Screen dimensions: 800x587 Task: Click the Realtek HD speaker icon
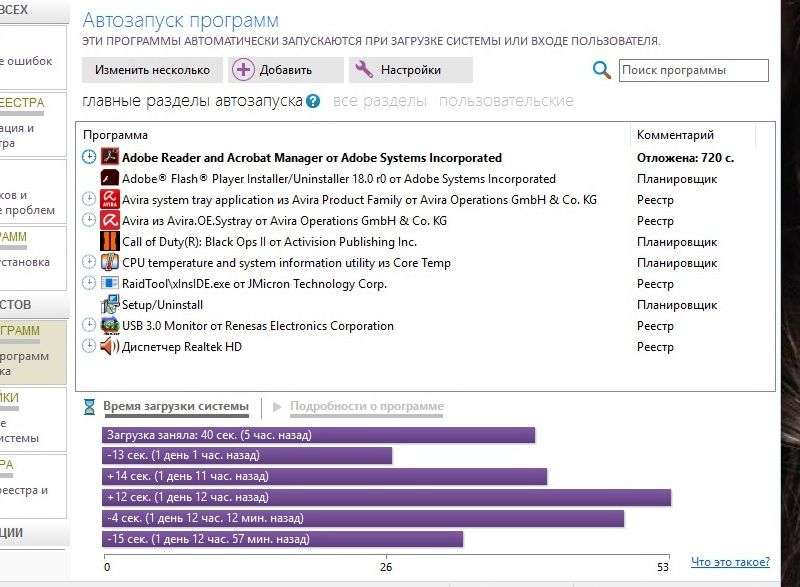[x=110, y=347]
